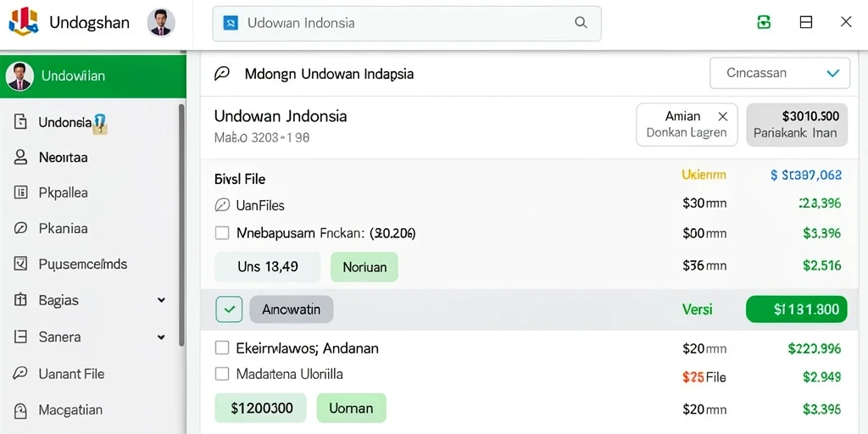The image size is (868, 434).
Task: Click the blue icon inside search box
Action: point(231,23)
